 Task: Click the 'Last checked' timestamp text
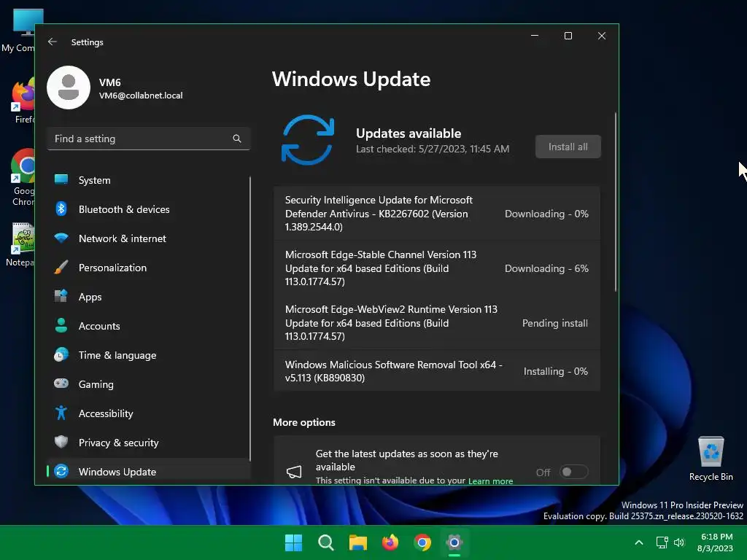coord(433,149)
